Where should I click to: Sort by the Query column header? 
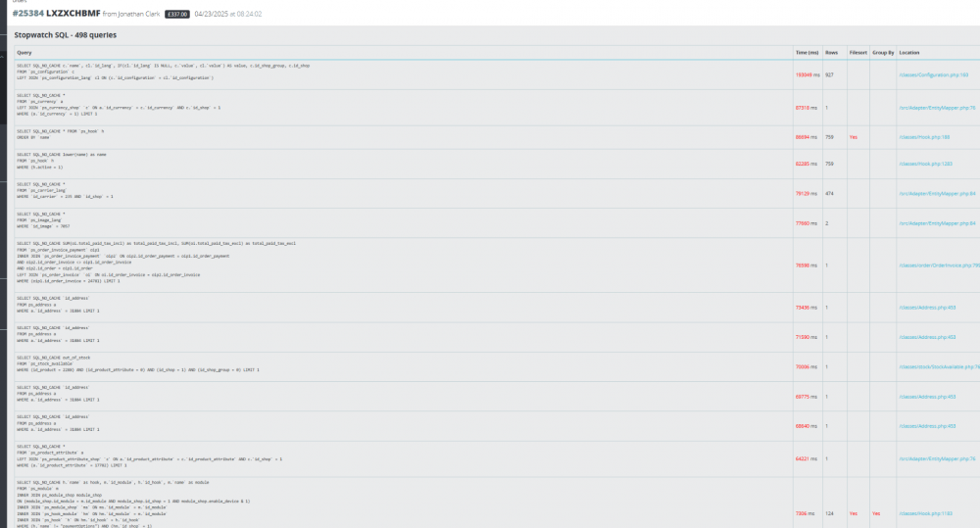tap(24, 53)
